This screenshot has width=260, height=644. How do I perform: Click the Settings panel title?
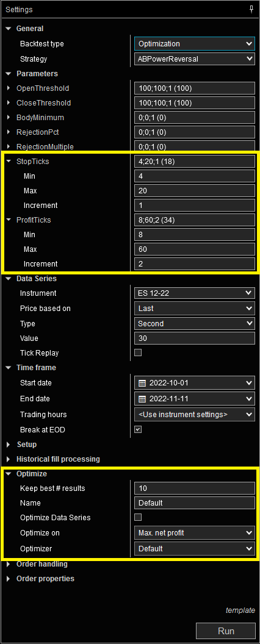(x=19, y=9)
